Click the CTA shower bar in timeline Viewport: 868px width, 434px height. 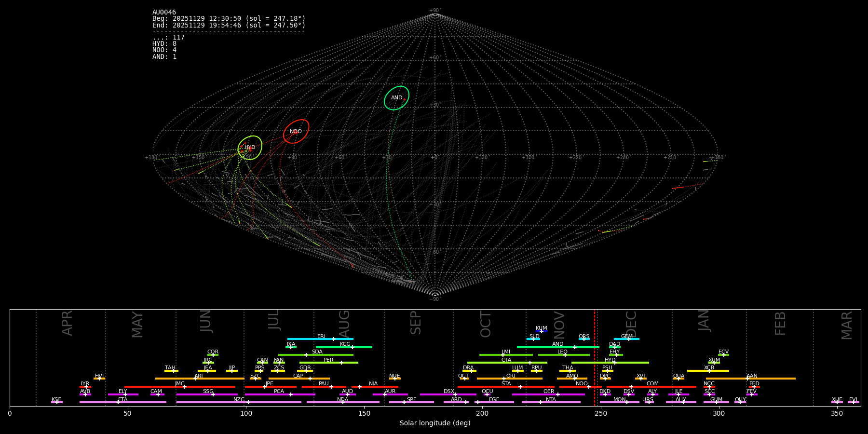click(x=507, y=363)
